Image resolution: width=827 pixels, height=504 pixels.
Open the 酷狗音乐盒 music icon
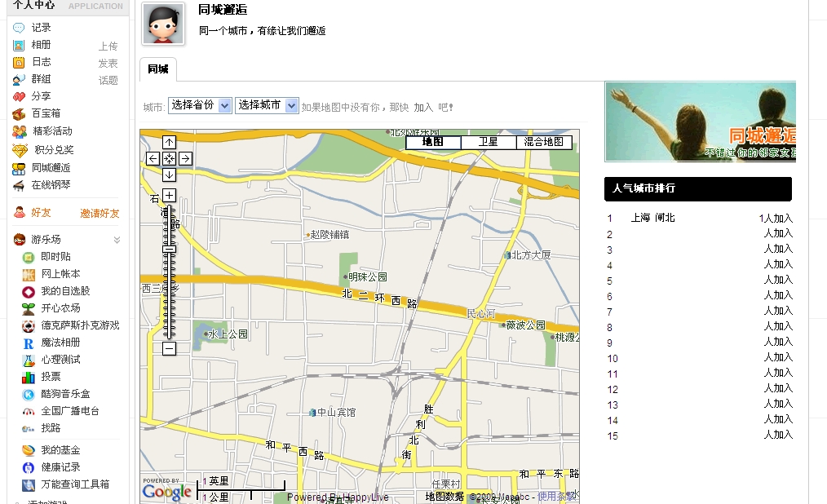[x=28, y=395]
